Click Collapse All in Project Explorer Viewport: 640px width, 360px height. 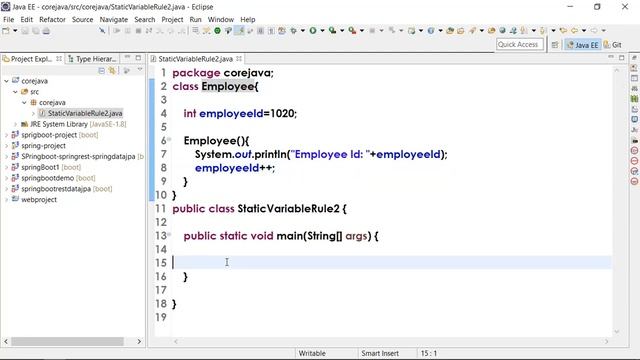(x=101, y=71)
